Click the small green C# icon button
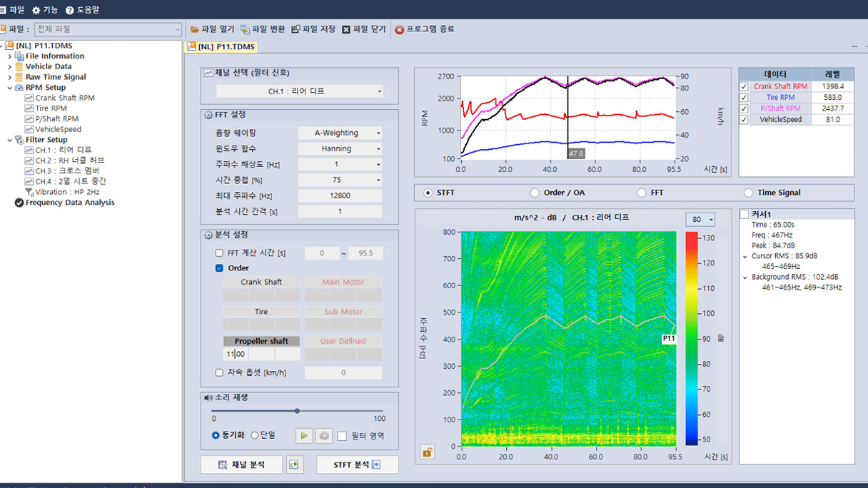Screen dimensions: 868x488 (293, 464)
